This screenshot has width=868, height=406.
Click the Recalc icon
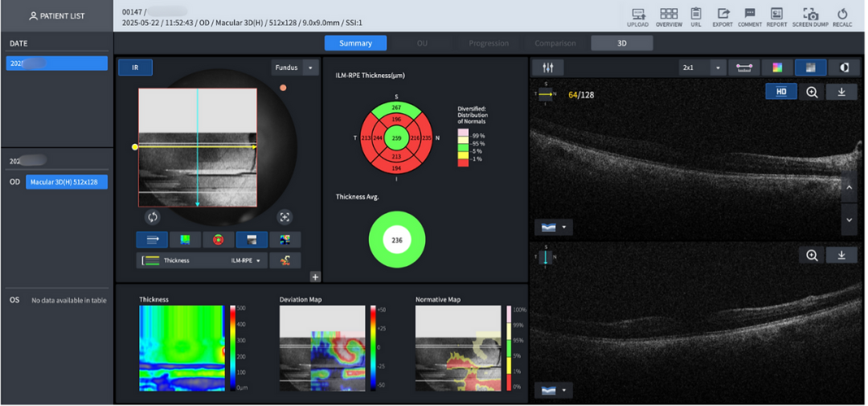[x=842, y=14]
